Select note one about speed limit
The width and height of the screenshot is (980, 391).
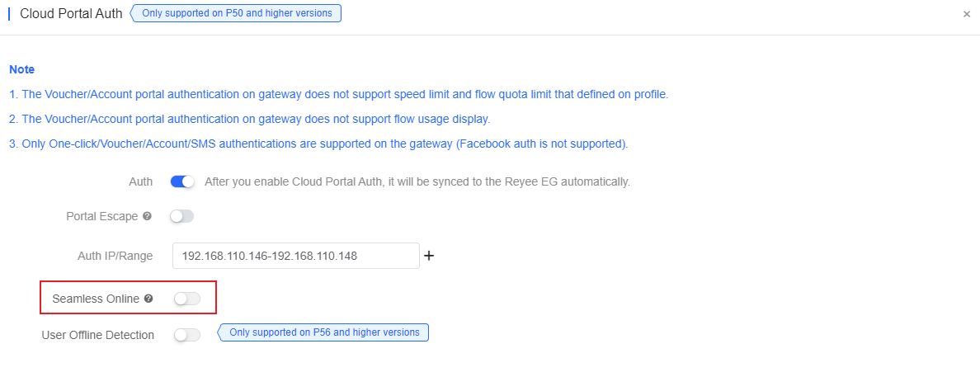(x=339, y=94)
